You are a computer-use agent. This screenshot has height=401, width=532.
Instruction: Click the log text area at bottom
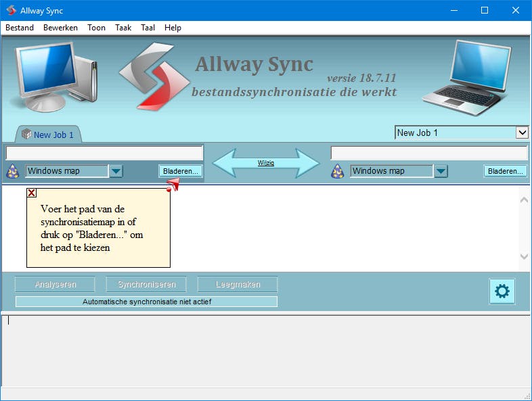click(265, 351)
